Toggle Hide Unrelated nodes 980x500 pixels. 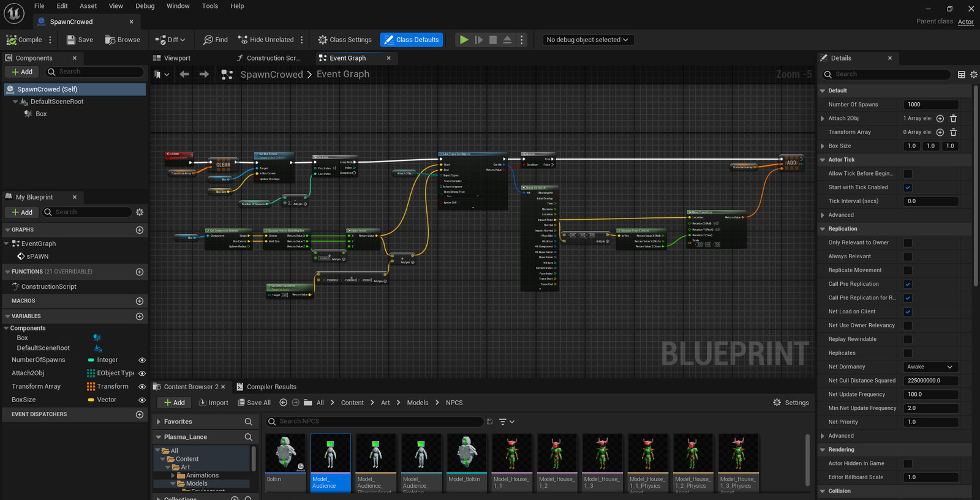pyautogui.click(x=266, y=40)
